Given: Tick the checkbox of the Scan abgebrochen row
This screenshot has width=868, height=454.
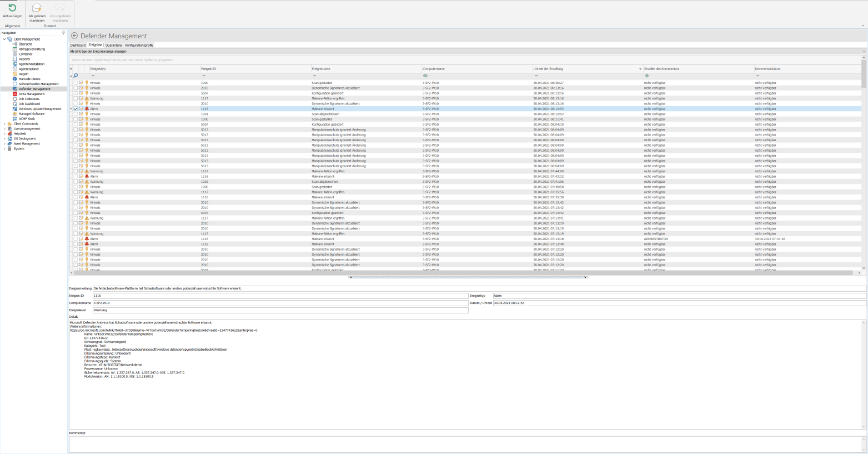Looking at the screenshot, I should [76, 182].
